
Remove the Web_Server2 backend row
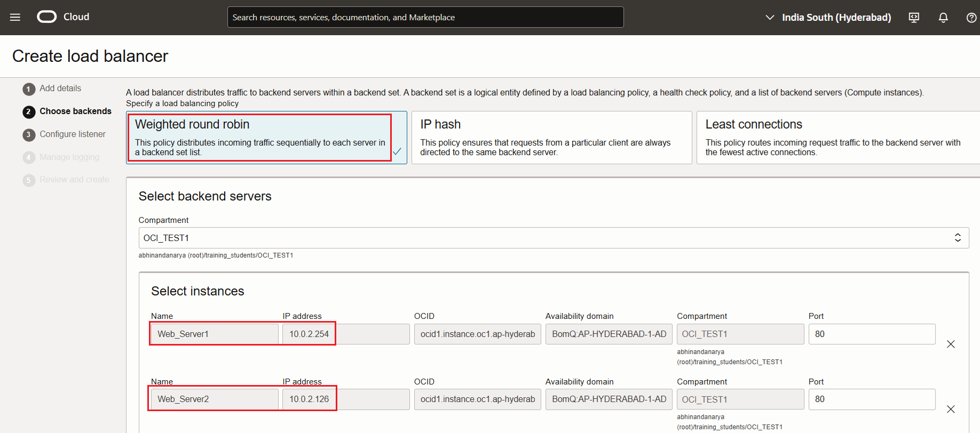point(951,410)
